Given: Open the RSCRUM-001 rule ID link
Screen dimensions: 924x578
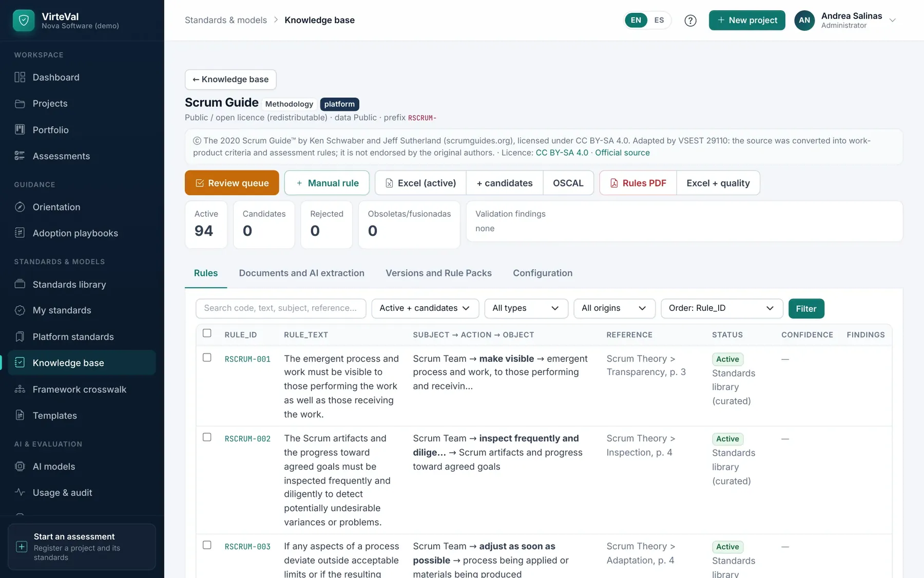Looking at the screenshot, I should coord(247,359).
